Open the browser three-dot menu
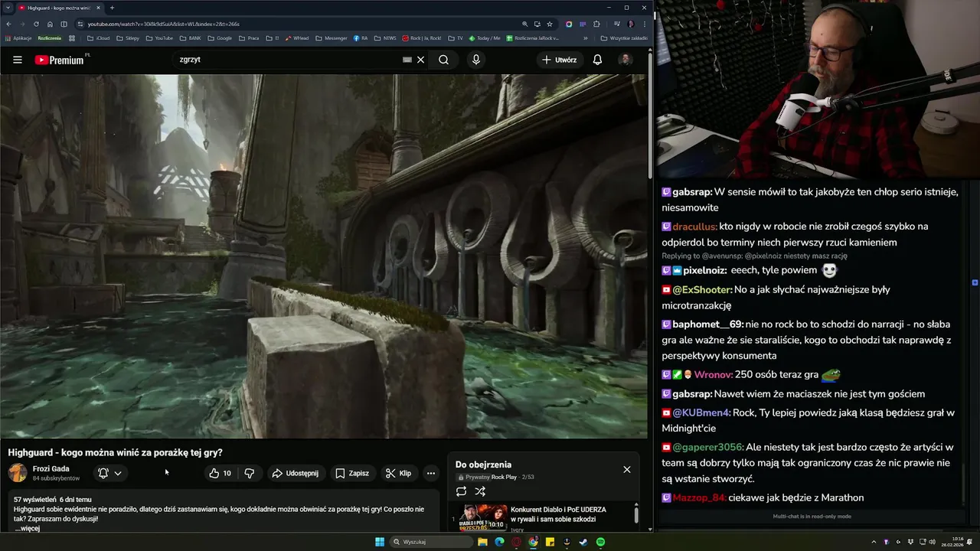The image size is (980, 551). coord(644,24)
